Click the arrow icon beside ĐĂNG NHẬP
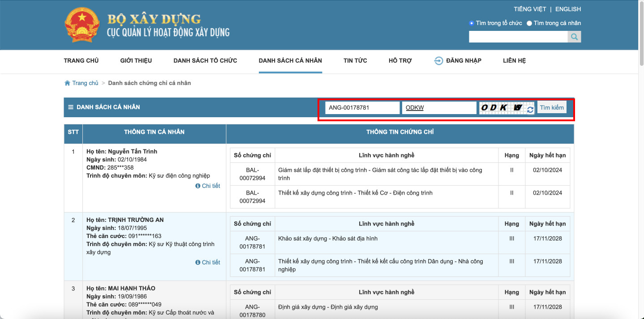The width and height of the screenshot is (644, 319). pos(438,60)
